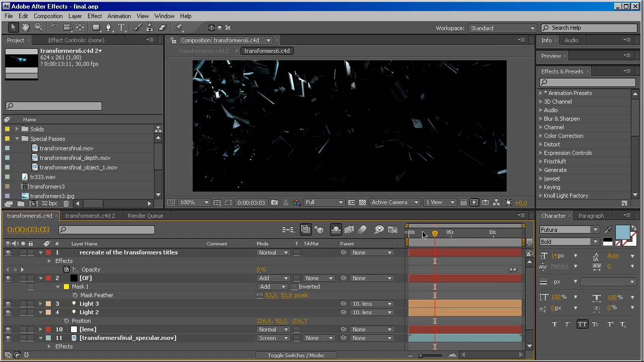Select the Eraser tool
The height and width of the screenshot is (362, 644).
click(x=163, y=28)
